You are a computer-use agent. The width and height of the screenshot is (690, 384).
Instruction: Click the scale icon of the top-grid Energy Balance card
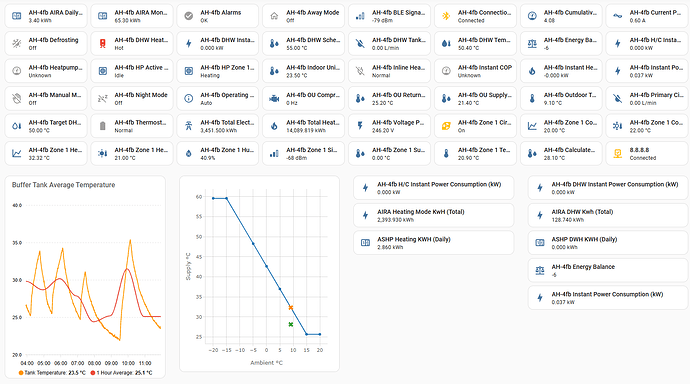click(532, 43)
